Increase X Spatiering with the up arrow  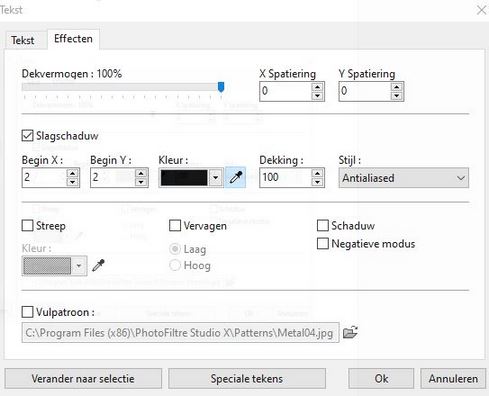click(317, 87)
